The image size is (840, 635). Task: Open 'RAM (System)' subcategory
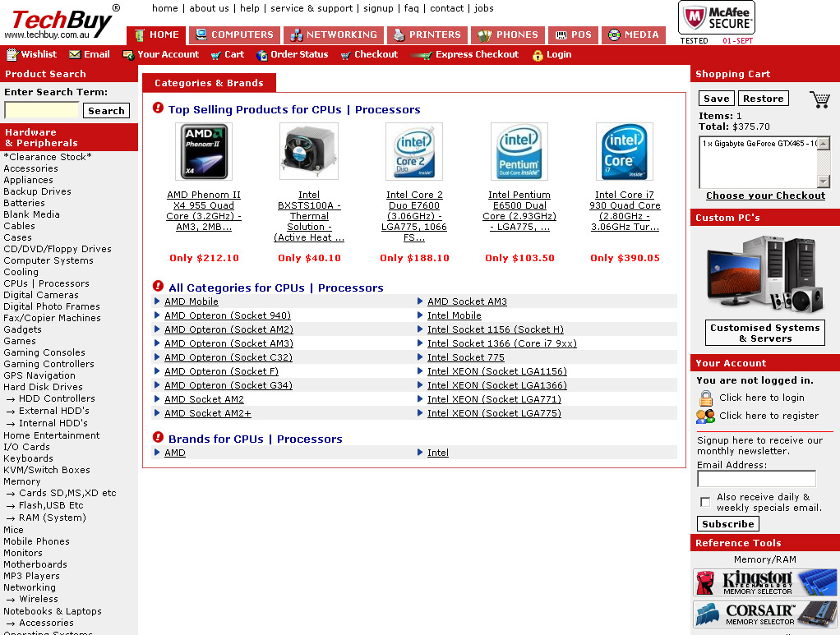[x=53, y=518]
